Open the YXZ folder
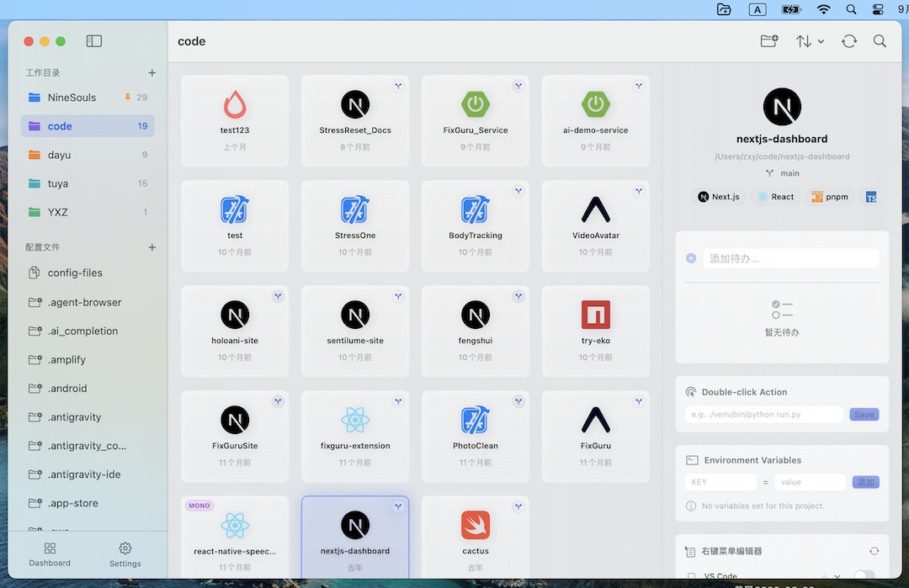Screen dimensions: 909x588 (88, 212)
